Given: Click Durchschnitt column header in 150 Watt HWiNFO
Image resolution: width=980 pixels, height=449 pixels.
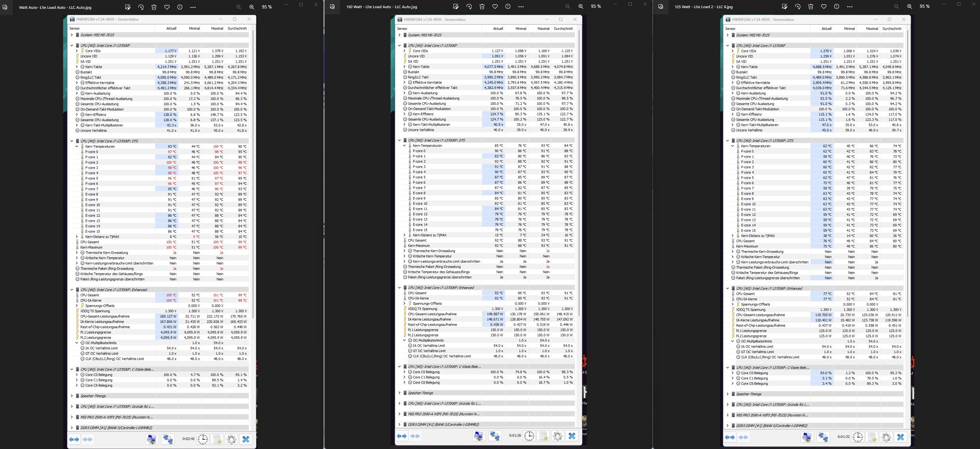Looking at the screenshot, I should tap(563, 29).
